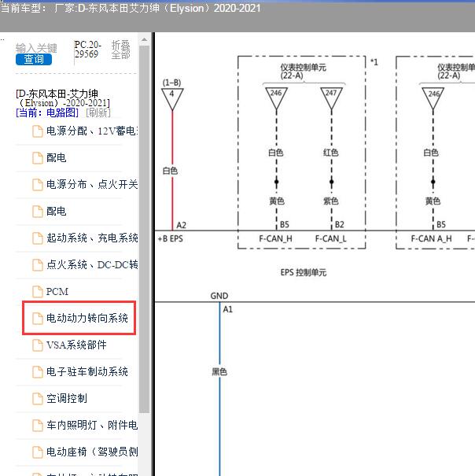The height and width of the screenshot is (476, 475).
Task: Select 电源分布、点火开关 entry text
Action: point(92,185)
